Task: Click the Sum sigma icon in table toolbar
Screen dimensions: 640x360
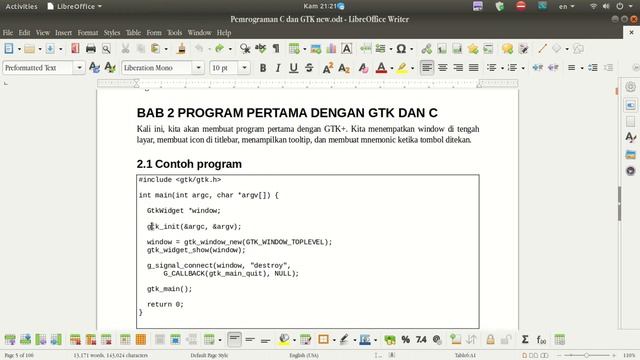Action: click(525, 339)
